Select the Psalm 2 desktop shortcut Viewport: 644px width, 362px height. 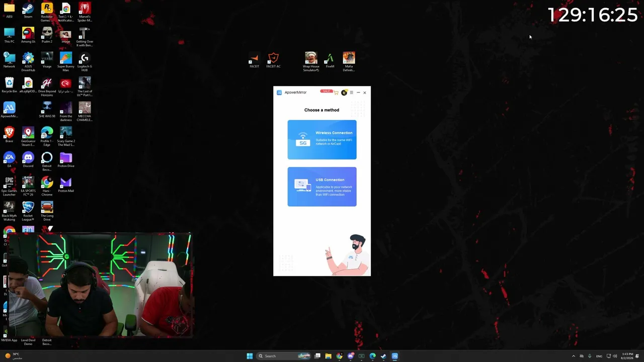tap(47, 35)
